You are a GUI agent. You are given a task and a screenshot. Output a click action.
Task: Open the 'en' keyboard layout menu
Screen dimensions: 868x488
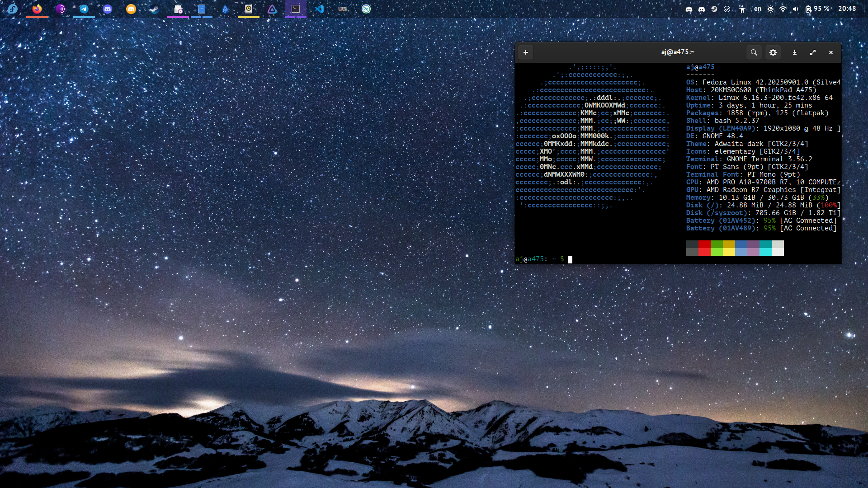pos(757,9)
